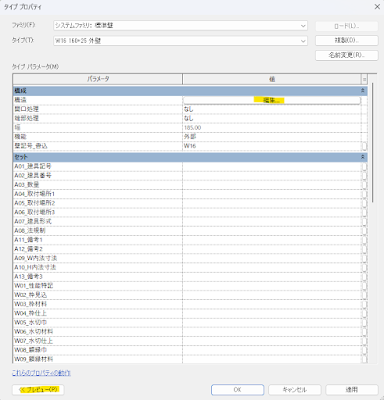Screen dimensions: 384x400
Task: Select the W03 parameter label
Action: (x=30, y=304)
